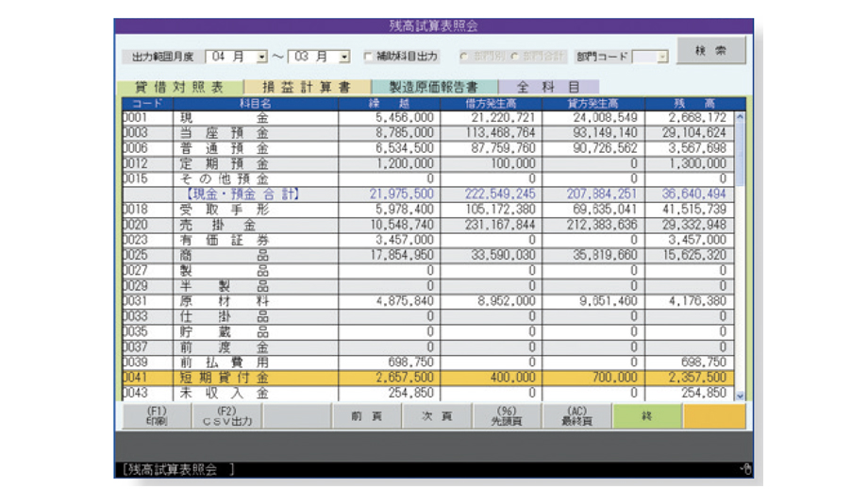Switch to the 損益計算書 tab
Viewport: 868px width, 489px height.
pyautogui.click(x=307, y=87)
